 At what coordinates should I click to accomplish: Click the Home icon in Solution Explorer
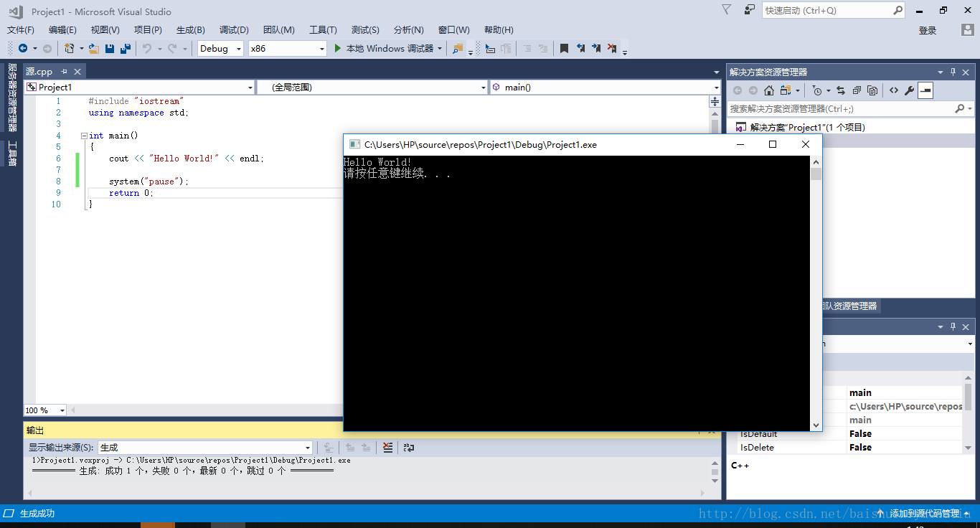pyautogui.click(x=769, y=90)
